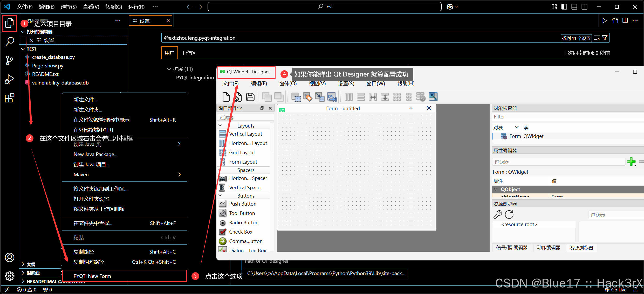Open the Run and Debug view
This screenshot has height=294, width=644.
coord(9,79)
